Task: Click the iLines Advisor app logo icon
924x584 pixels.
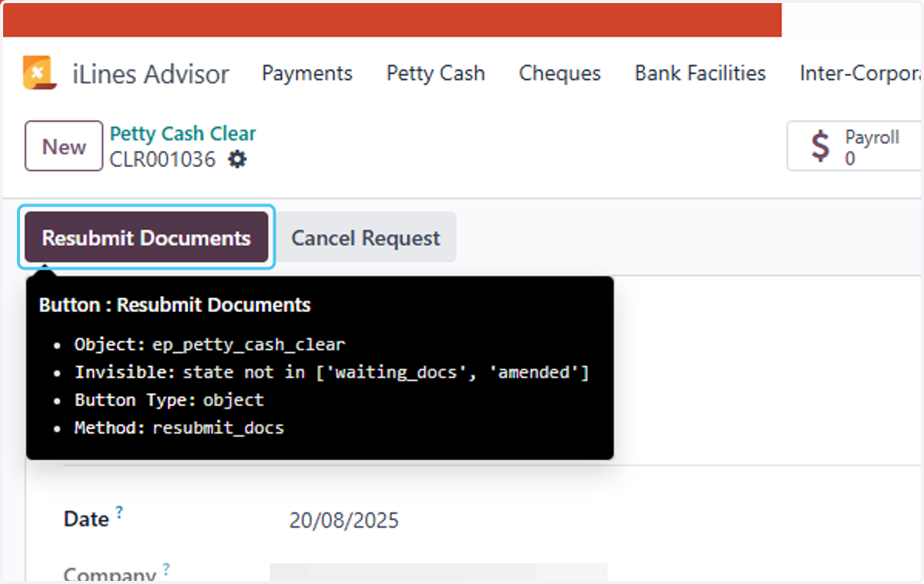Action: pyautogui.click(x=40, y=73)
